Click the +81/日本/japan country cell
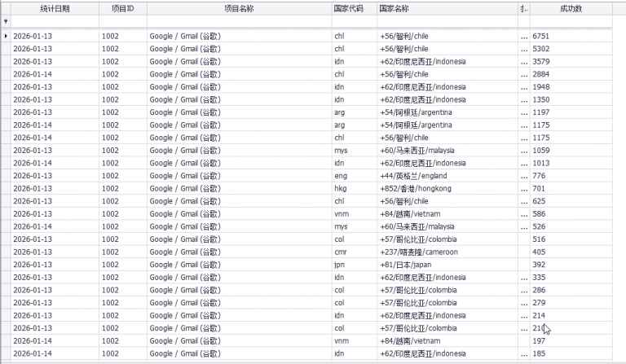The width and height of the screenshot is (626, 364). point(447,265)
